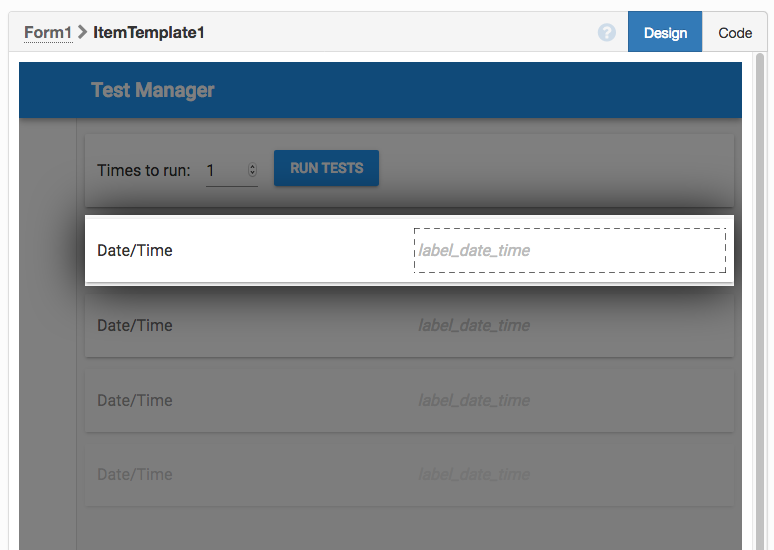Click the fourth row's label_date_time placeholder
This screenshot has height=550, width=774.
[x=474, y=474]
